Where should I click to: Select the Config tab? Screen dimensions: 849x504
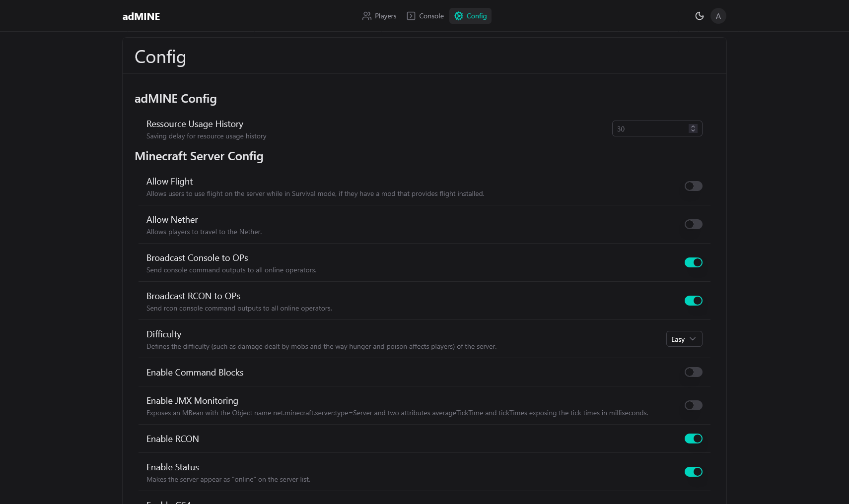pyautogui.click(x=470, y=16)
